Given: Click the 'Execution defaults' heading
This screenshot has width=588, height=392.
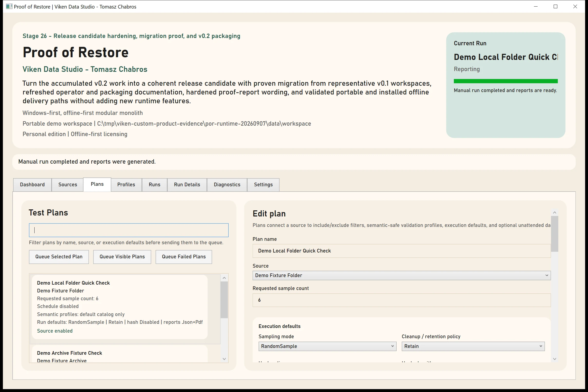Looking at the screenshot, I should point(280,327).
